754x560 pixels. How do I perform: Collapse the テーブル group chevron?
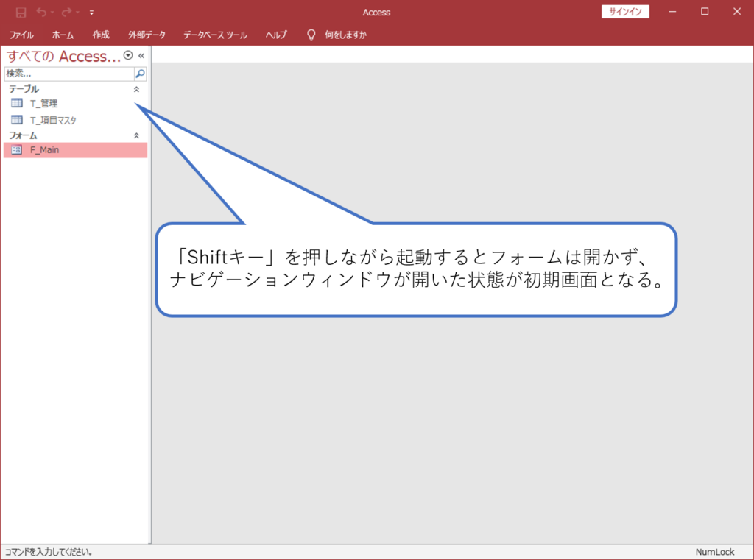[136, 89]
